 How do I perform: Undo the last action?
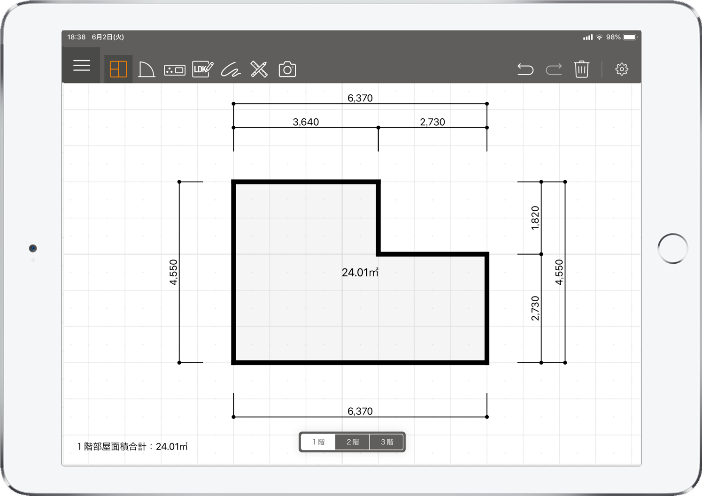(525, 69)
